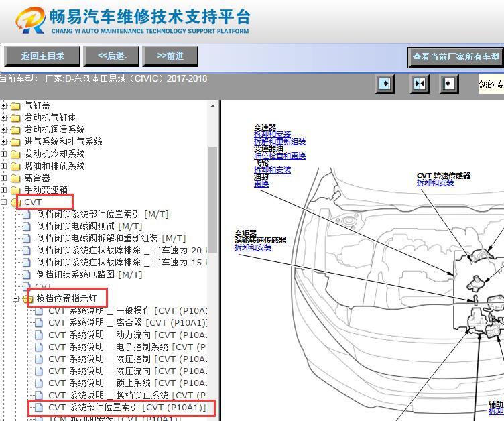Open 查看当前厂家所有车型 button
The image size is (504, 421).
(456, 57)
